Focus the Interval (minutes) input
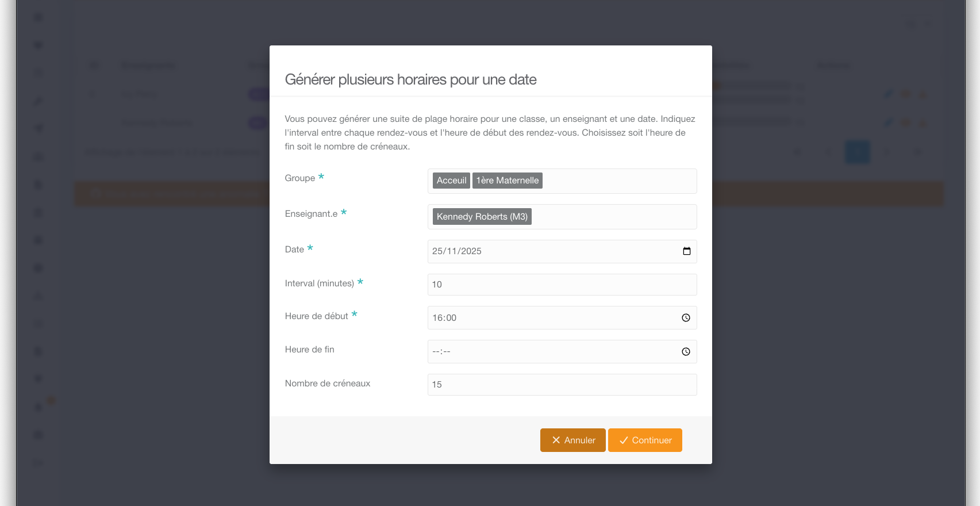980x506 pixels. 562,285
